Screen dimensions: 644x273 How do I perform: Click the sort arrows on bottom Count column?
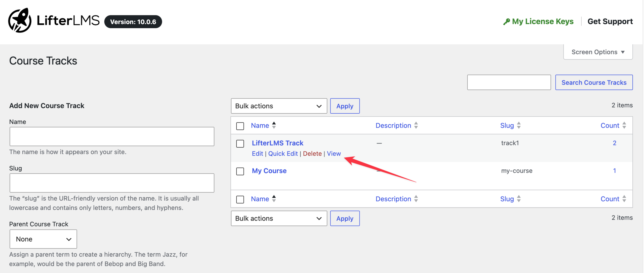point(624,199)
